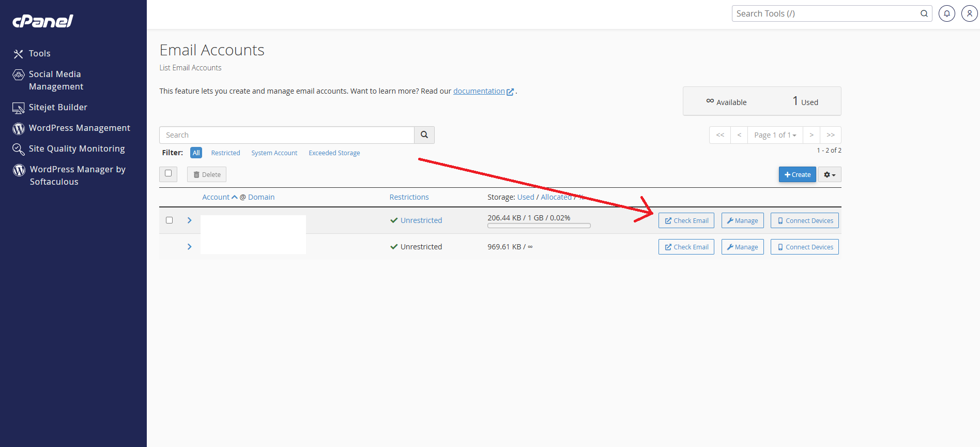Sort by storage Allocated
The image size is (980, 447).
coord(556,197)
